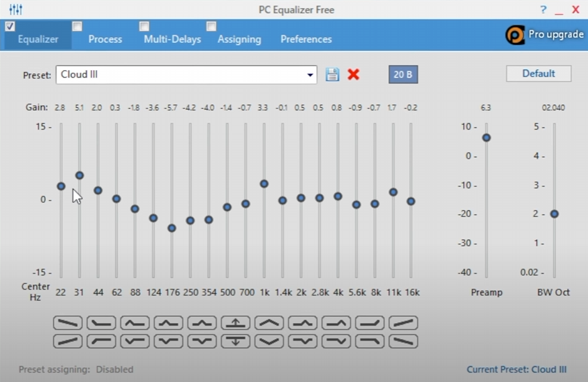The width and height of the screenshot is (588, 382).
Task: Click the Preamp gain value 6.3
Action: (x=486, y=108)
